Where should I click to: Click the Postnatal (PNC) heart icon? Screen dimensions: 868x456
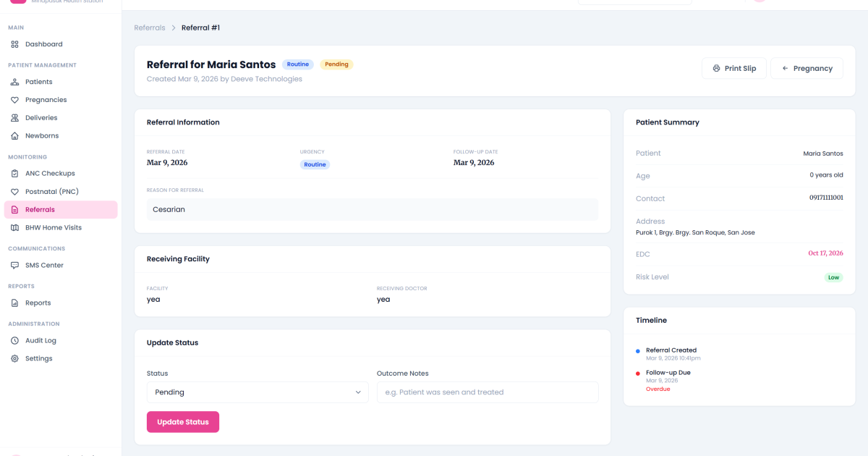(14, 192)
